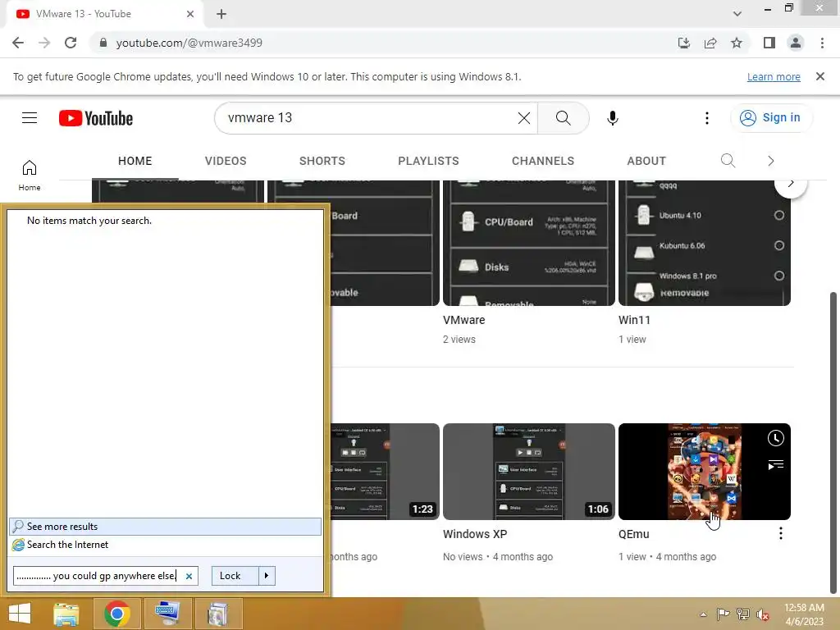Open the QEmu video options menu
The width and height of the screenshot is (840, 630).
click(x=781, y=533)
